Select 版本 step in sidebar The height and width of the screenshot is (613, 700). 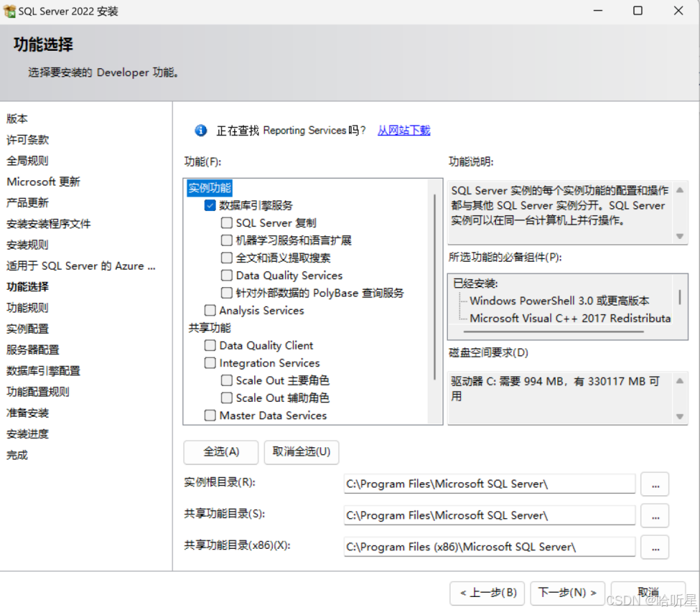click(x=17, y=118)
